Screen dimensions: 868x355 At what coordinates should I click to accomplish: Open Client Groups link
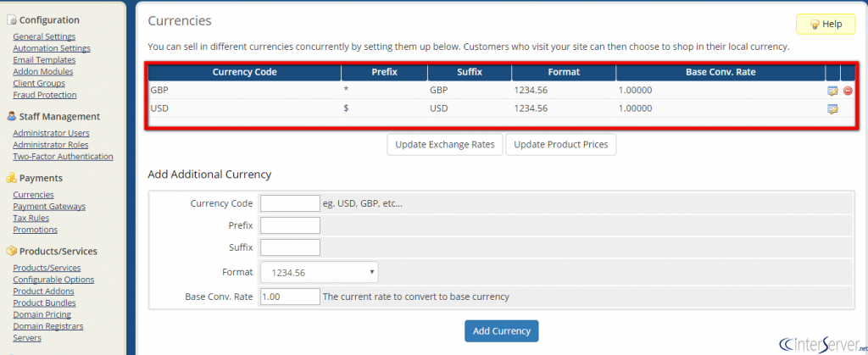pos(39,83)
